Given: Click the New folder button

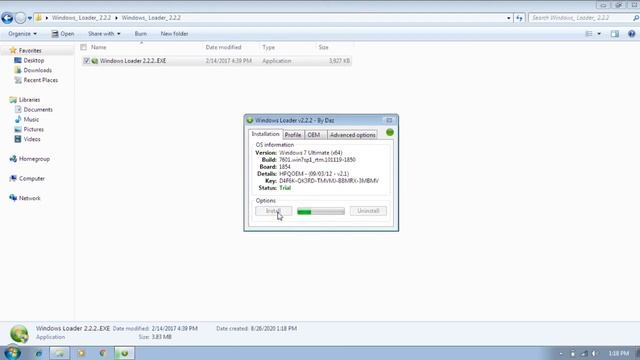Looking at the screenshot, I should [x=174, y=34].
